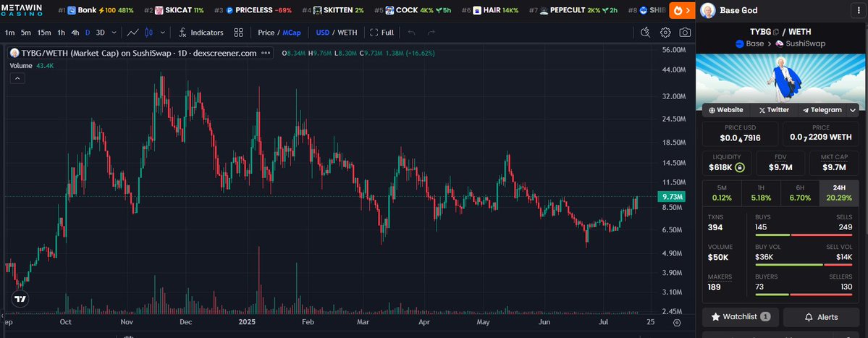Image resolution: width=868 pixels, height=338 pixels.
Task: Take a chart snapshot with camera icon
Action: coord(686,33)
